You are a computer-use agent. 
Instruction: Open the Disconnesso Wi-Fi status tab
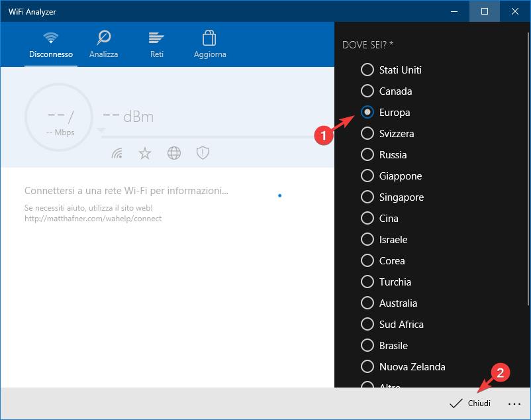click(51, 44)
